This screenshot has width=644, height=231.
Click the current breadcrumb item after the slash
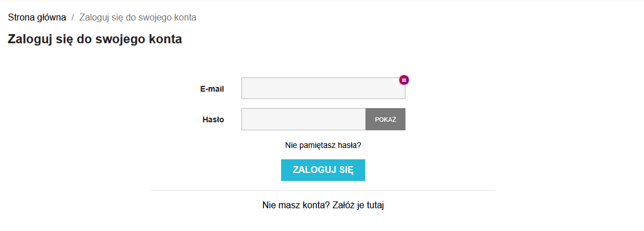coord(138,17)
